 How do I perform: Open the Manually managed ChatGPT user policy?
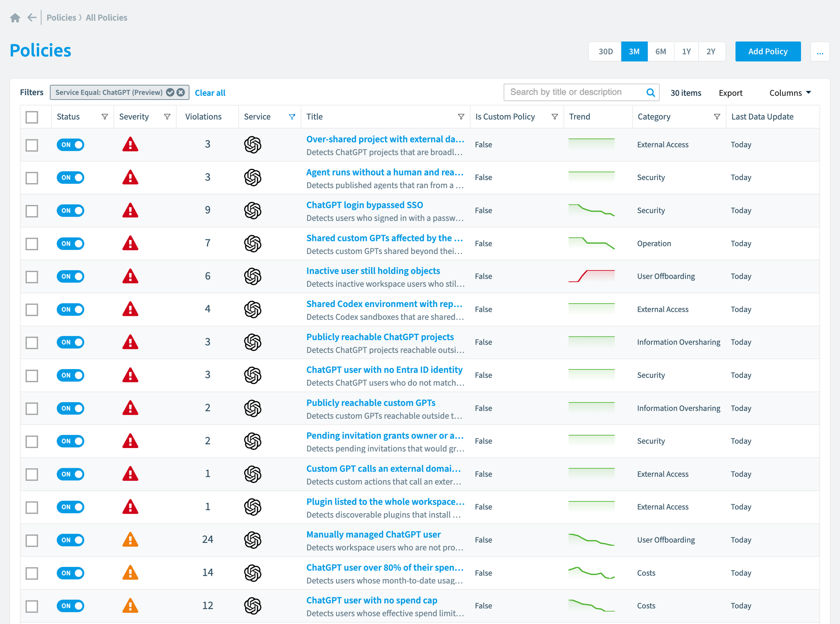(373, 535)
